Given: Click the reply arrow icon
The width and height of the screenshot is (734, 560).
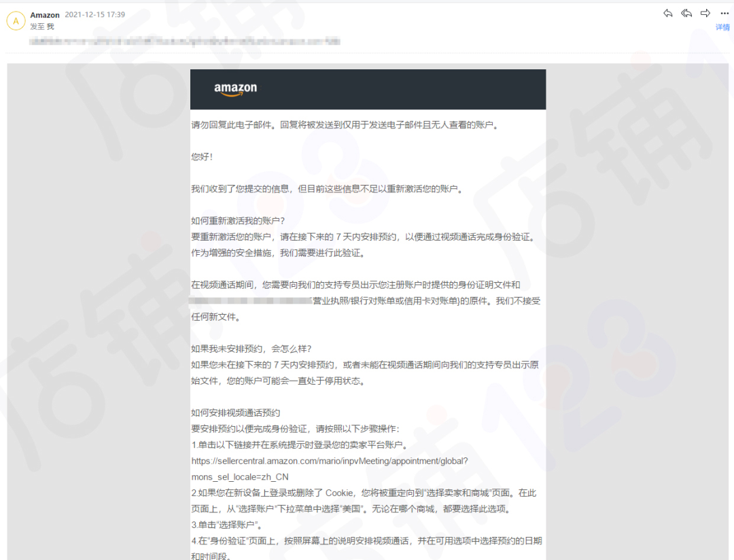Looking at the screenshot, I should [667, 13].
